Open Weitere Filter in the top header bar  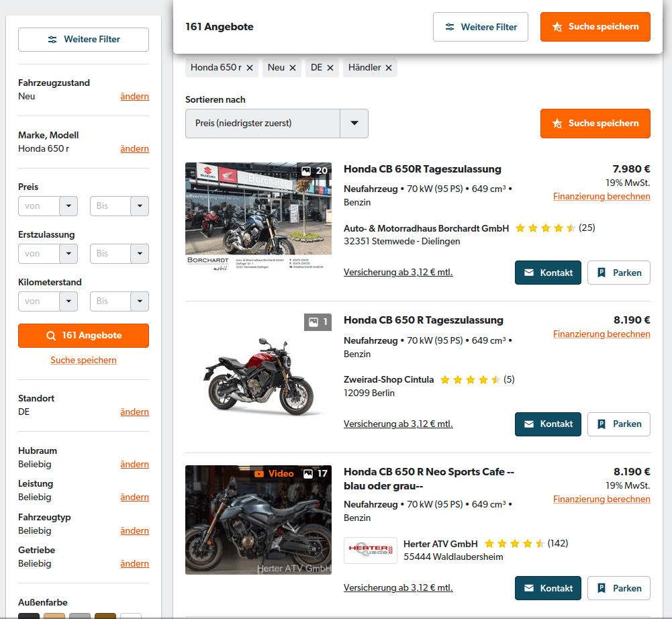coord(481,27)
